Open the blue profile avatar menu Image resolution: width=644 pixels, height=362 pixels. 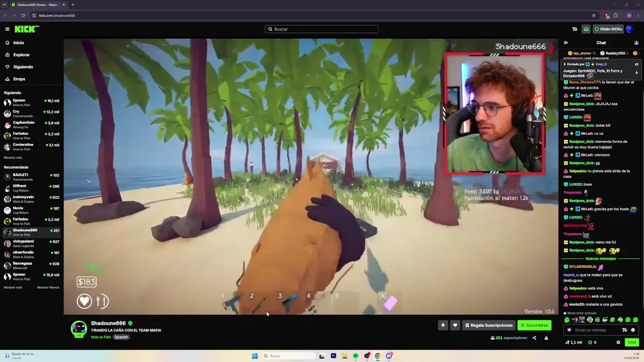tap(629, 29)
